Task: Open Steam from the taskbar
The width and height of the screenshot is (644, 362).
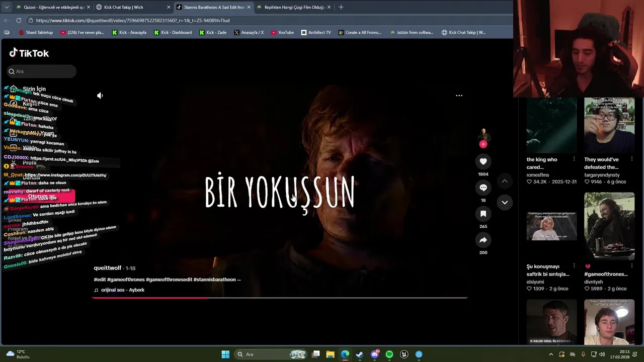Action: coord(359,354)
